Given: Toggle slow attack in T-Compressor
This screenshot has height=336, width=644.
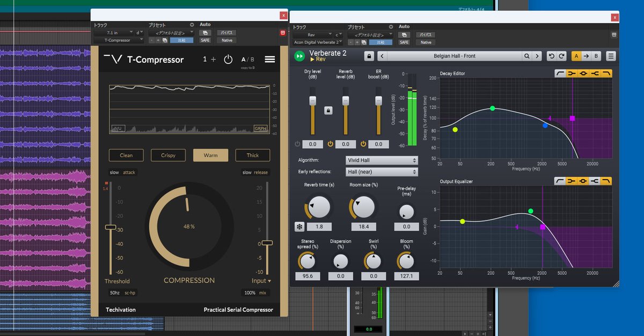Looking at the screenshot, I should coord(122,172).
